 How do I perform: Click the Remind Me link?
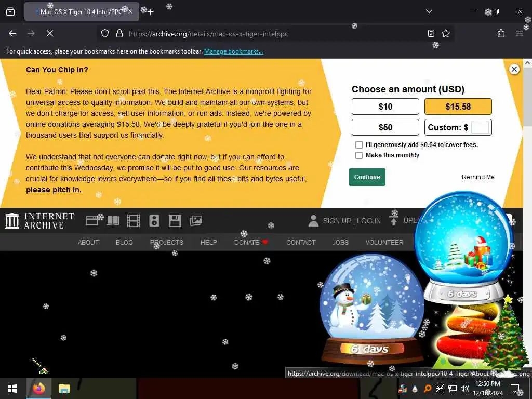478,177
